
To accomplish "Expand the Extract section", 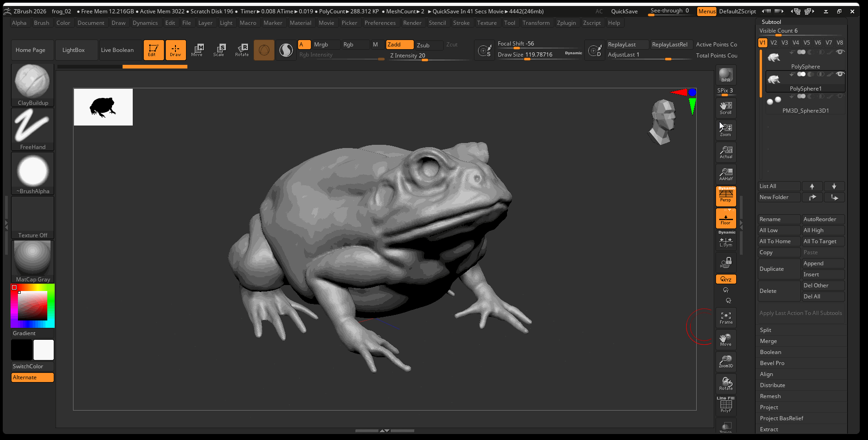I will pos(769,429).
